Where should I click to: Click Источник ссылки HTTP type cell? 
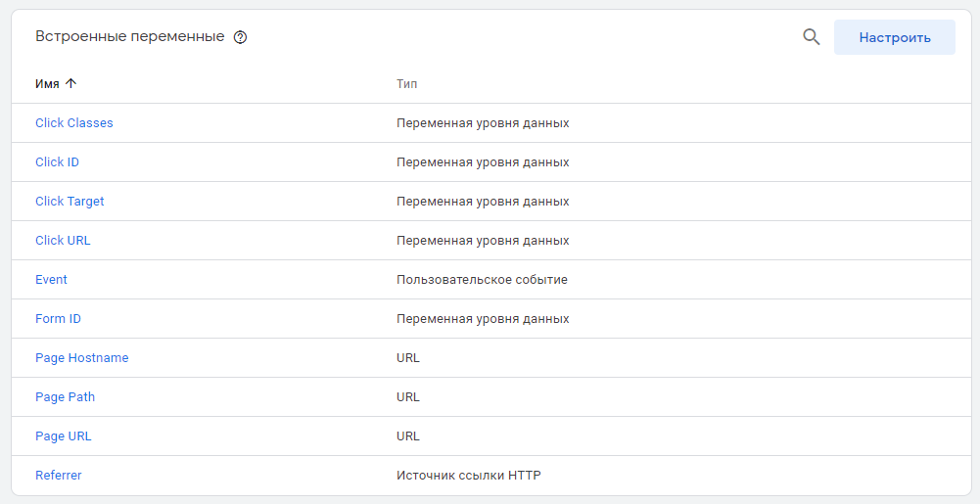(468, 476)
